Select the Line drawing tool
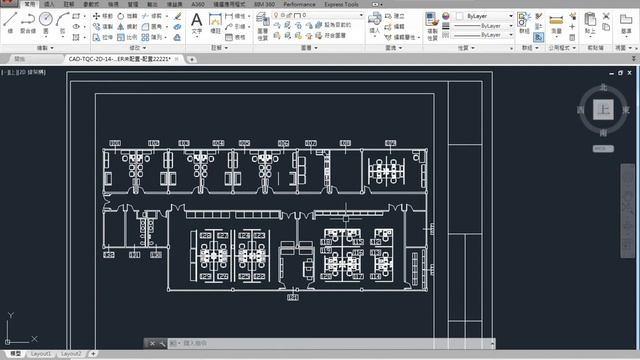 point(10,22)
